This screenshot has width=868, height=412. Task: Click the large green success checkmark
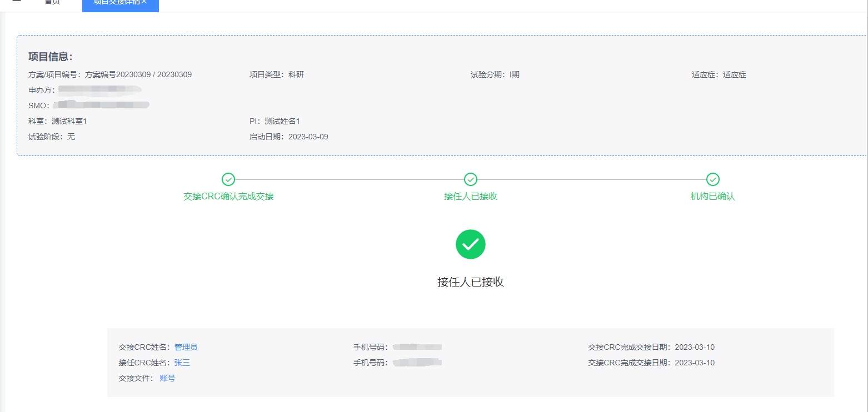[471, 244]
